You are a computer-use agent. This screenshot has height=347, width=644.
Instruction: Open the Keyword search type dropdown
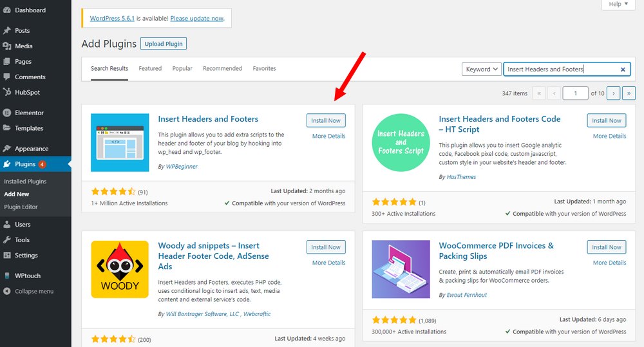tap(482, 69)
